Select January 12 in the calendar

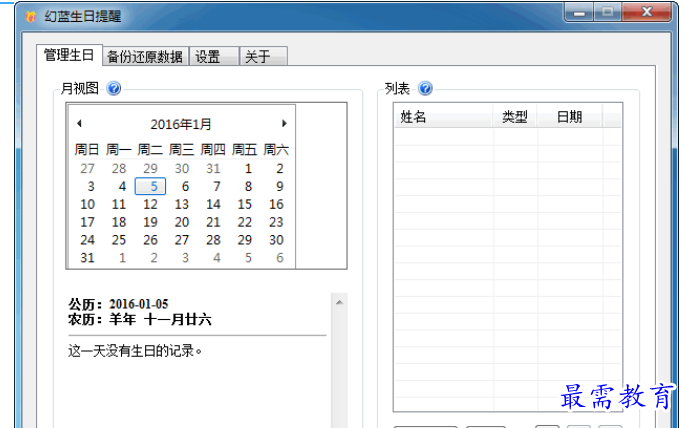(150, 204)
